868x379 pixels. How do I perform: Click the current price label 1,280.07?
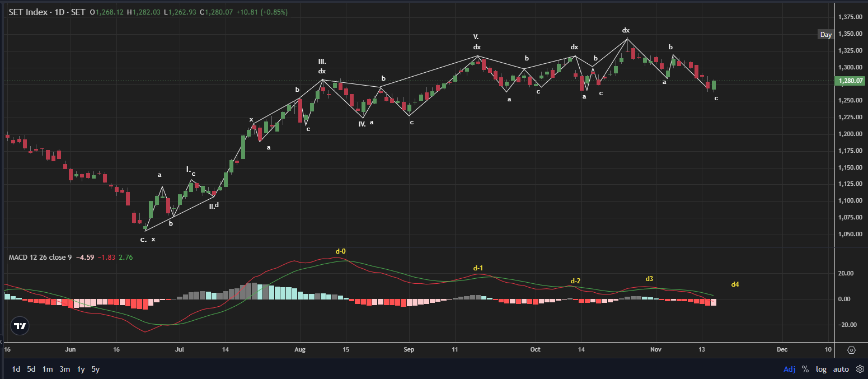tap(851, 81)
